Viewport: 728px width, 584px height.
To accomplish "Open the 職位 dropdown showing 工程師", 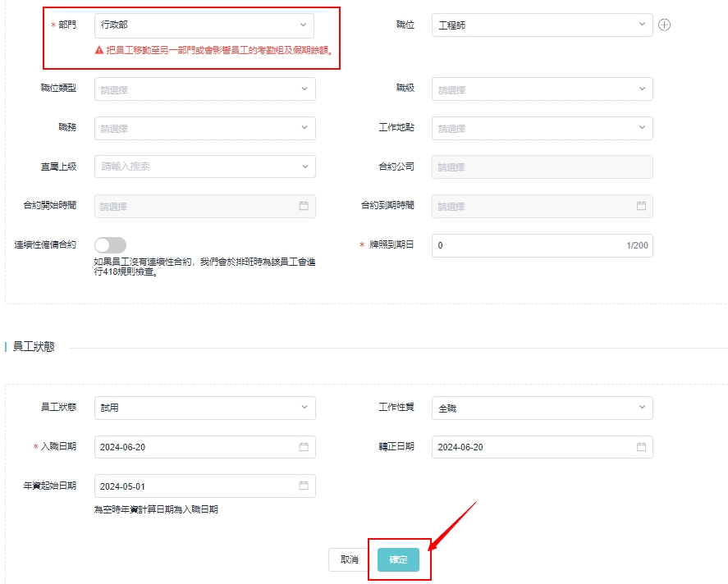I will tap(542, 25).
